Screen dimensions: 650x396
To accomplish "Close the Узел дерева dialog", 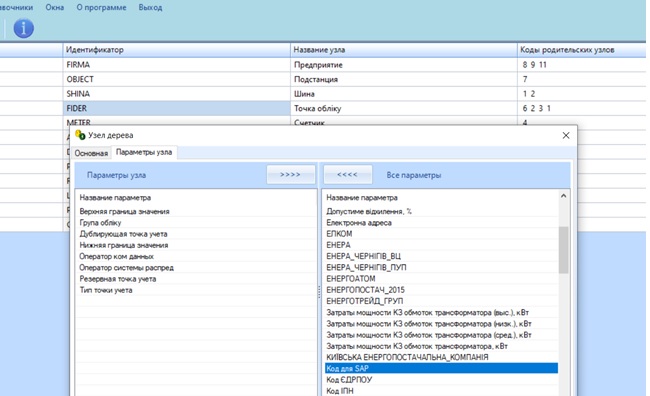I will (x=566, y=136).
